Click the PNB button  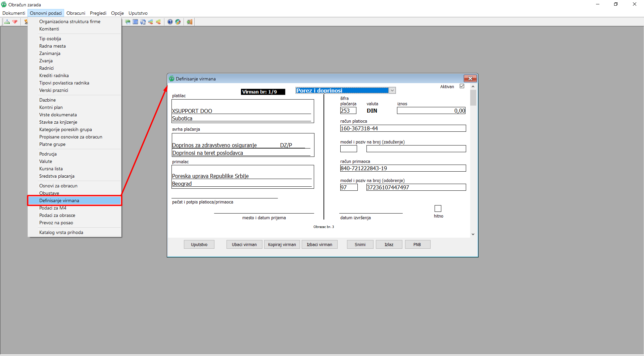tap(417, 244)
